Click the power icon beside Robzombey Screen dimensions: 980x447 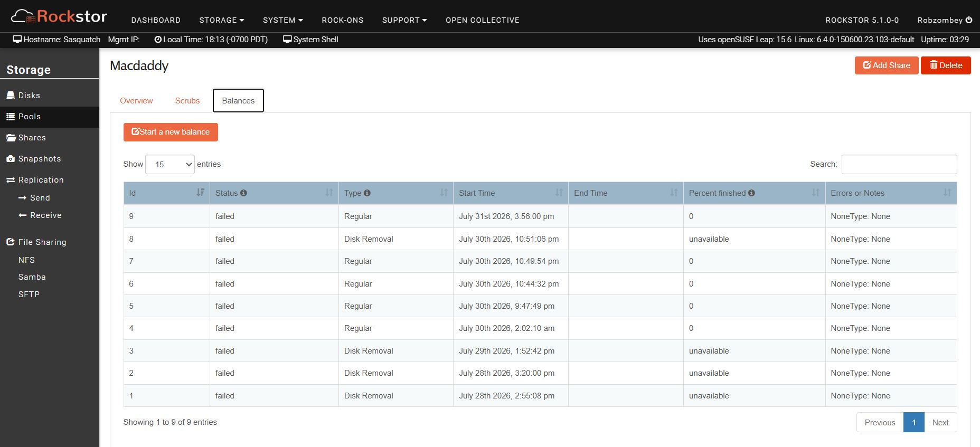pos(969,20)
